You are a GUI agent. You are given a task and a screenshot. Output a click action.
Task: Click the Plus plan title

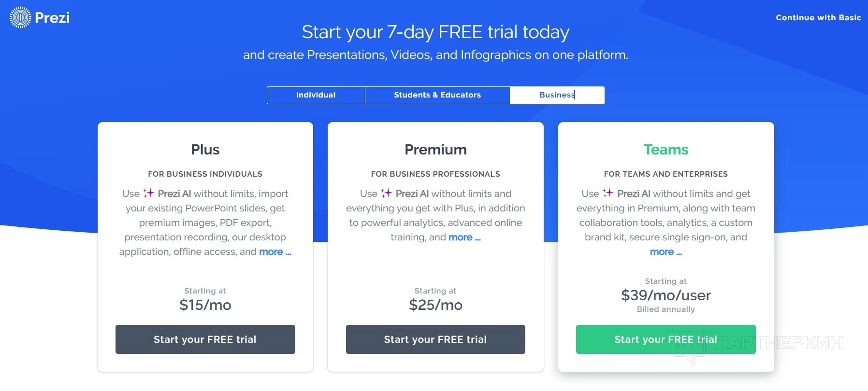pos(205,150)
